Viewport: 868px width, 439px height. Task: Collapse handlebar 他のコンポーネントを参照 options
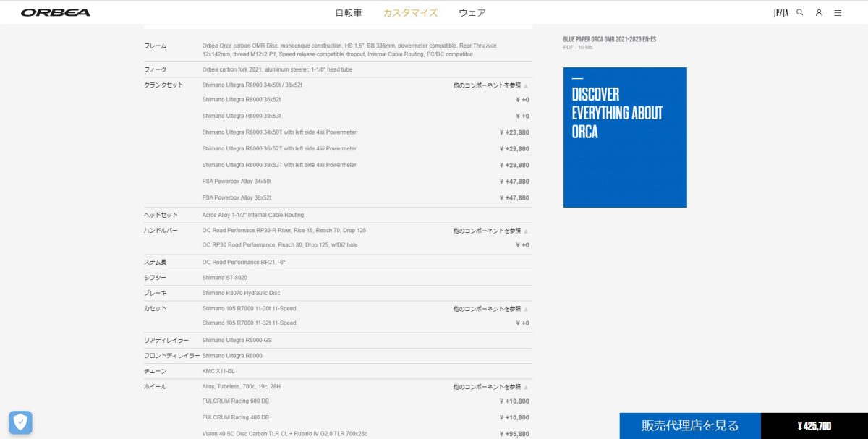pos(491,231)
